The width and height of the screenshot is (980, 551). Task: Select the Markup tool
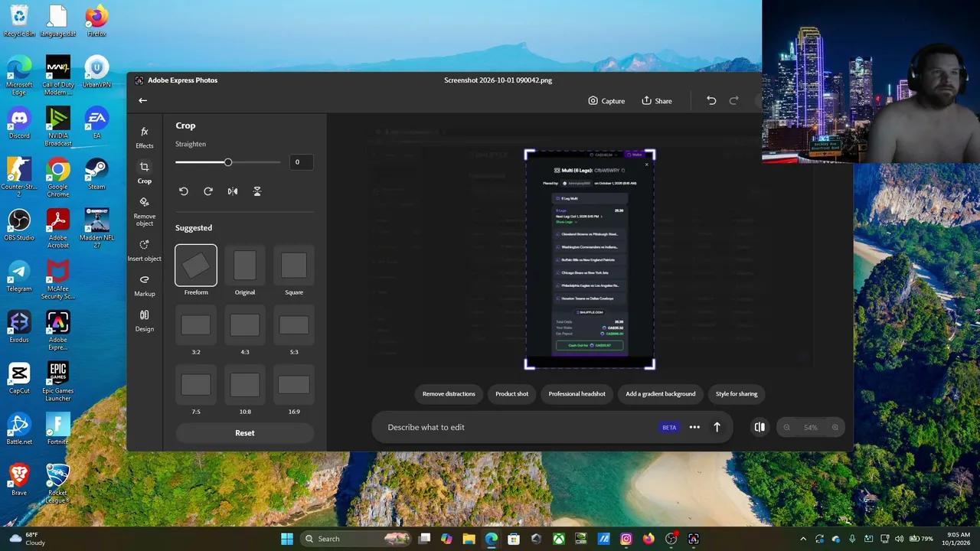[x=145, y=285]
